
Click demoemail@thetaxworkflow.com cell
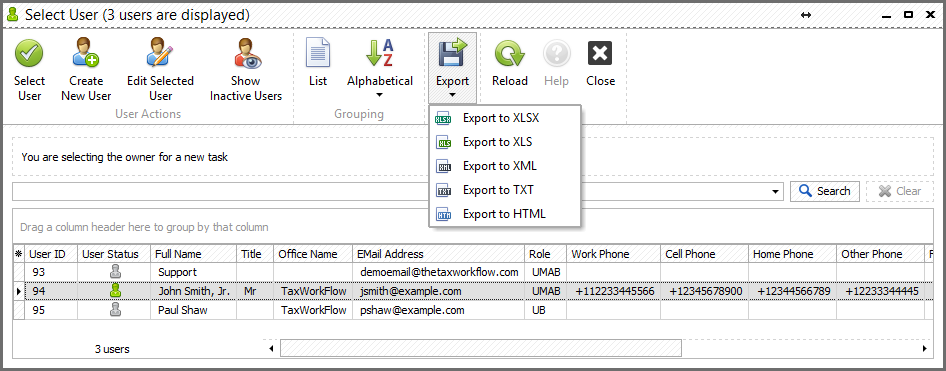tap(438, 273)
